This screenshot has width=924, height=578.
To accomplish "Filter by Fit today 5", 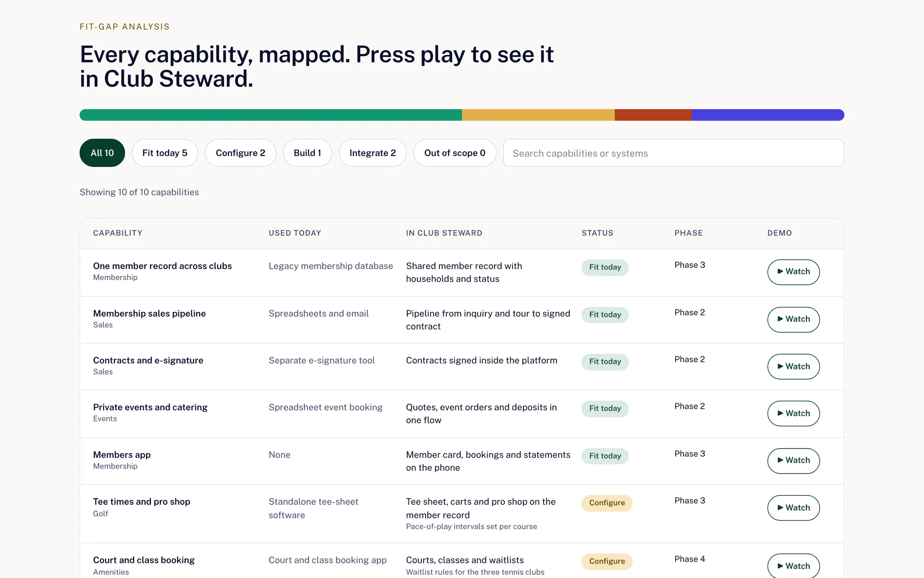I will pos(165,153).
